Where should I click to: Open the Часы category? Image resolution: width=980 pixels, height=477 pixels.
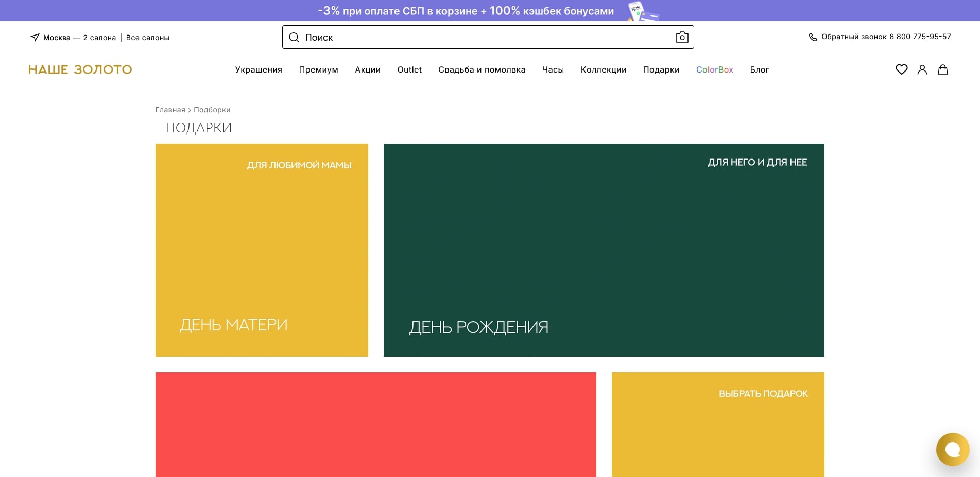coord(553,69)
